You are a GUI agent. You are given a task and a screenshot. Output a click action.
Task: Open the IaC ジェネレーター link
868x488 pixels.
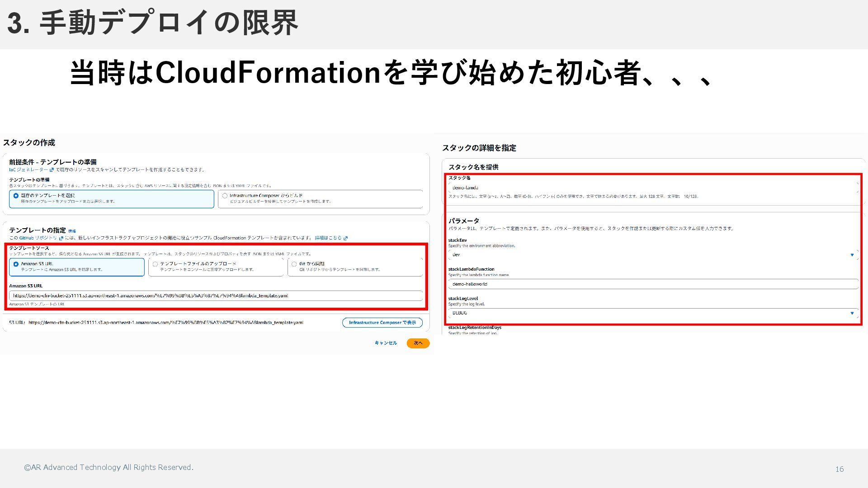tap(28, 170)
